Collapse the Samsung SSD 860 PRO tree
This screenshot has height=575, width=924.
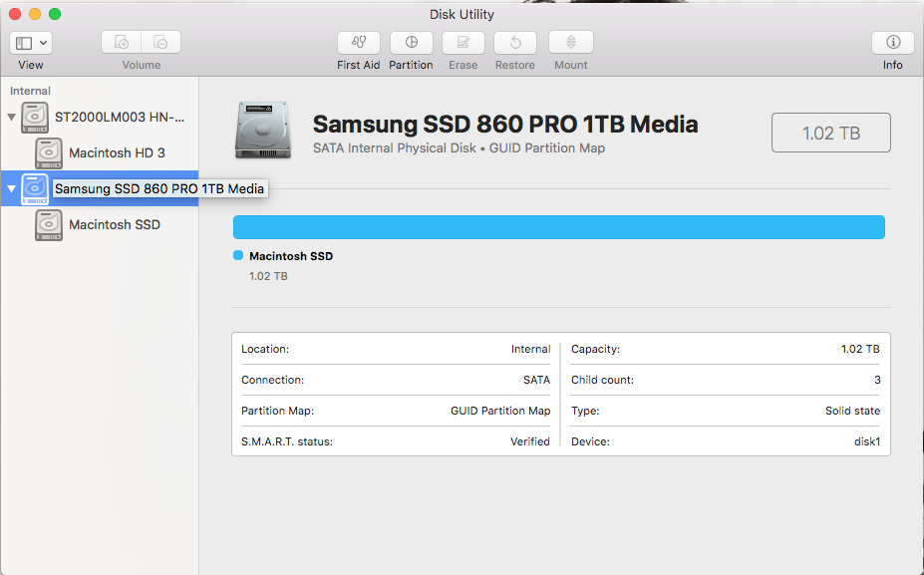11,188
